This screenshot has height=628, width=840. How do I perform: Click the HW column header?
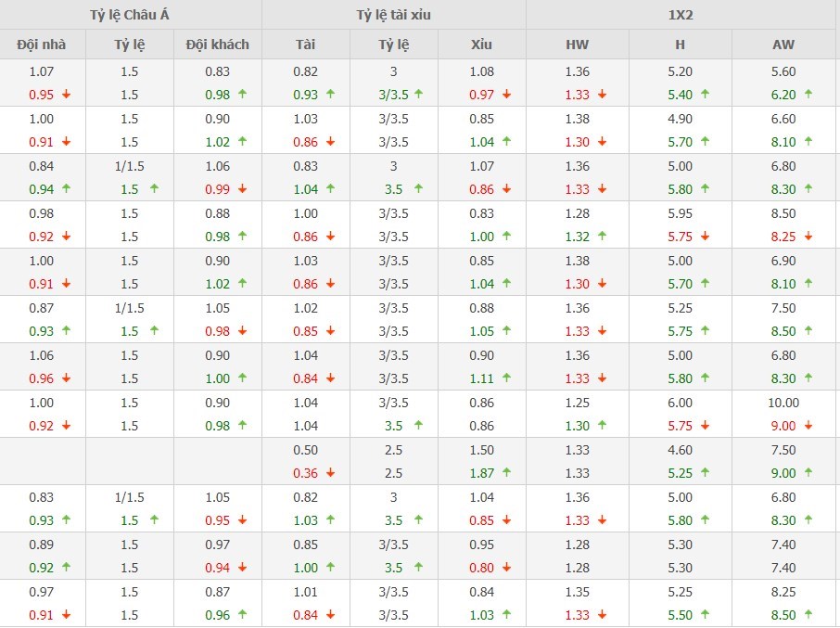coord(578,45)
